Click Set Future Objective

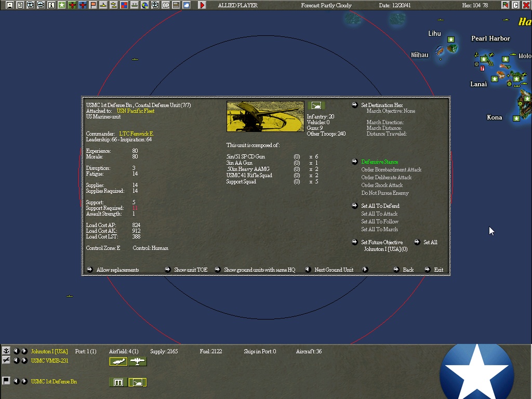coord(382,242)
